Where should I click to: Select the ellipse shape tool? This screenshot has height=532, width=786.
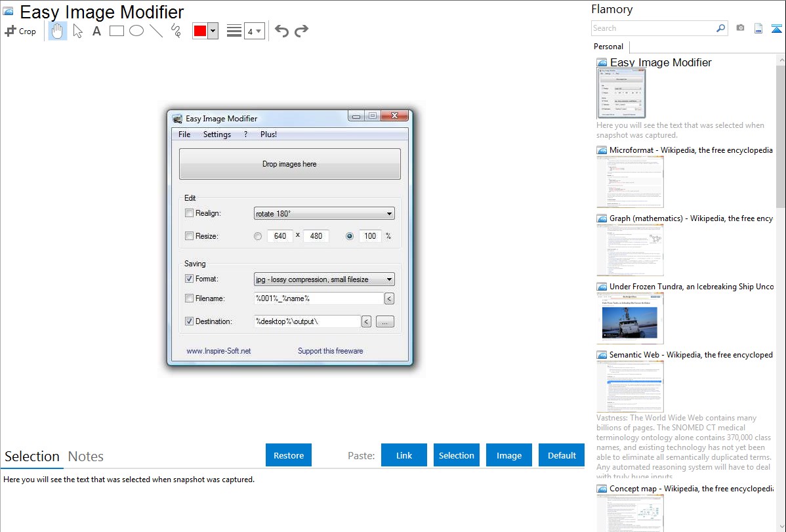(x=136, y=31)
